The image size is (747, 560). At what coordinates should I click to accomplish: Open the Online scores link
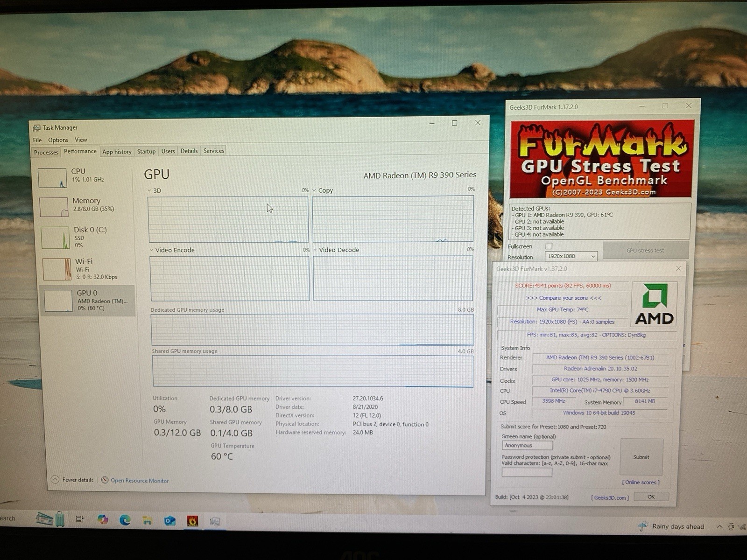point(641,483)
